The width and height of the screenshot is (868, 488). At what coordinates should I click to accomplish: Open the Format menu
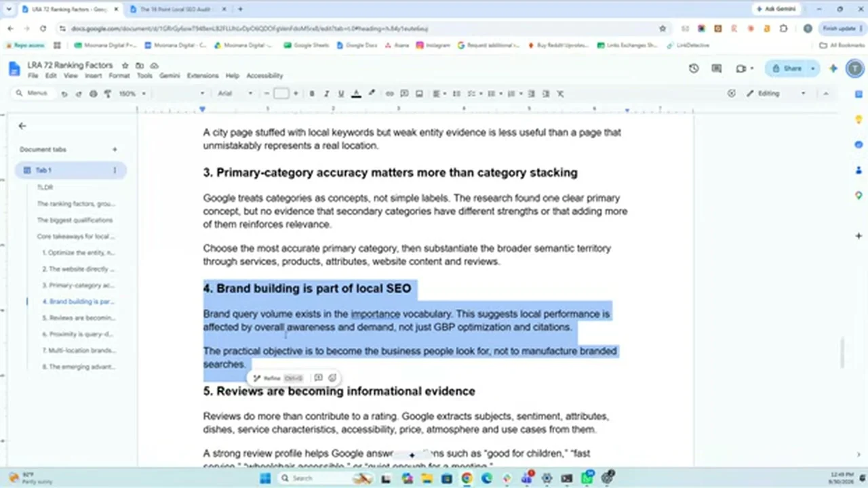119,76
